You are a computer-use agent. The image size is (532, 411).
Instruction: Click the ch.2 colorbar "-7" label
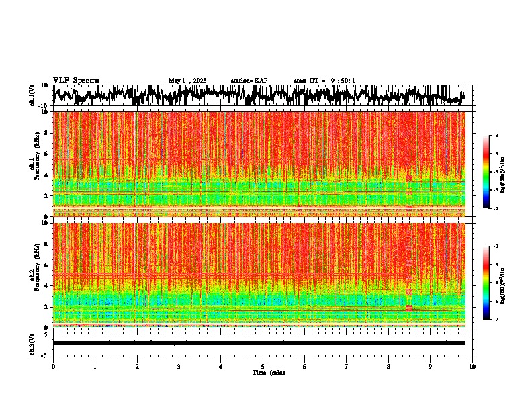coord(495,319)
